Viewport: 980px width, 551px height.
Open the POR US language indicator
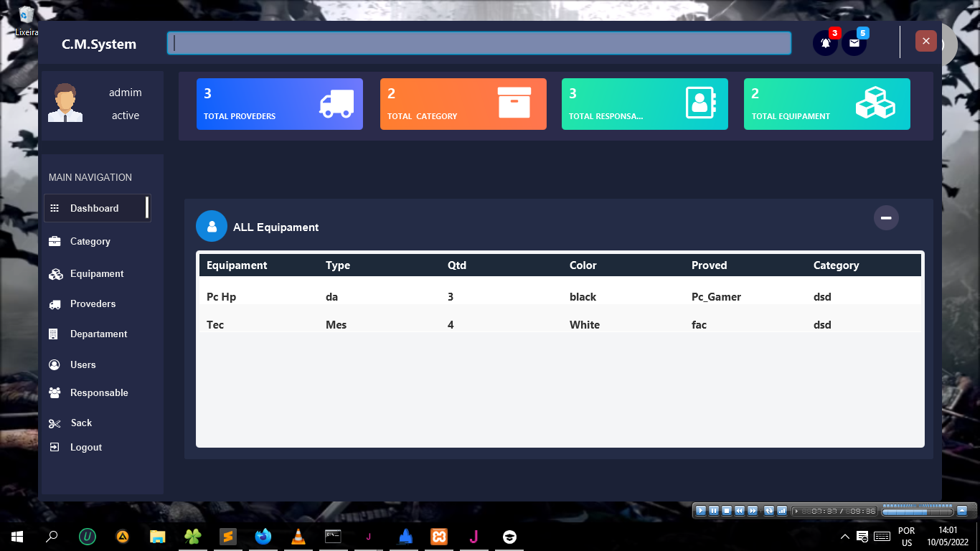point(907,537)
